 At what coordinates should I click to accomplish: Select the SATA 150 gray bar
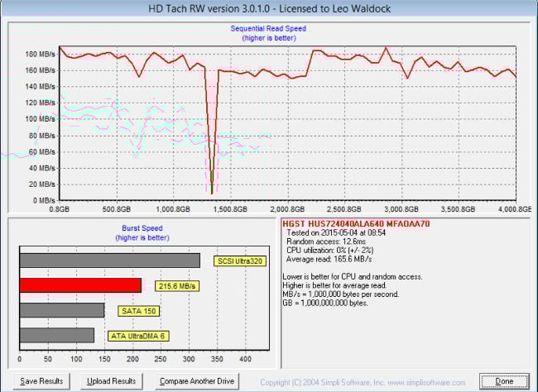coord(62,310)
